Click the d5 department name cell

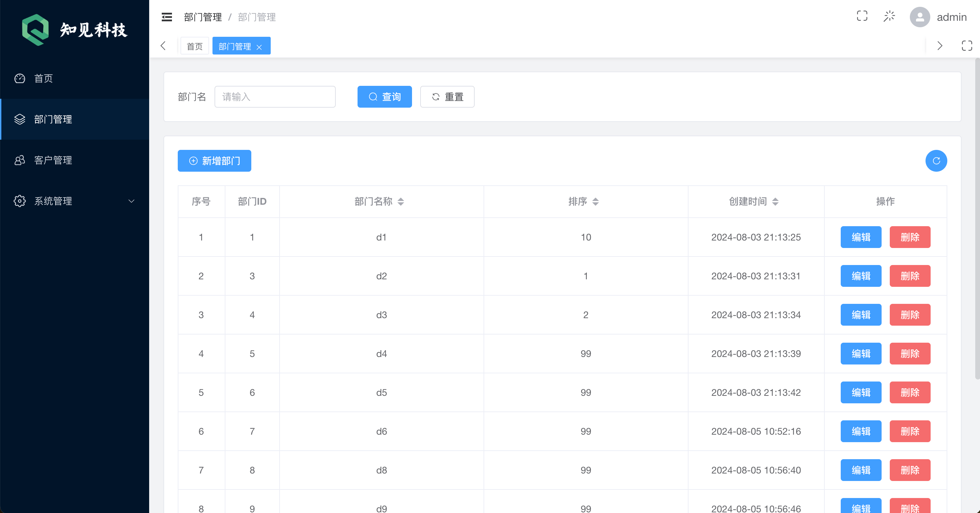click(x=382, y=392)
